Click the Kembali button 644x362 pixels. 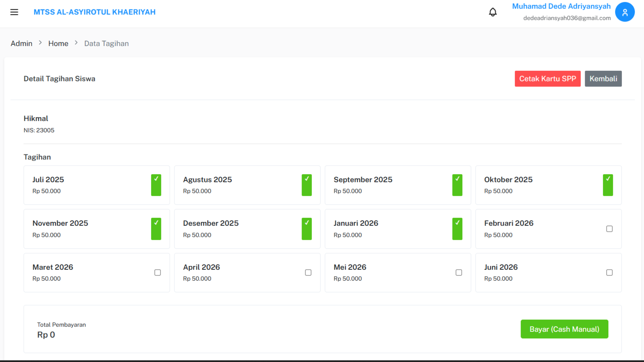[x=603, y=79]
